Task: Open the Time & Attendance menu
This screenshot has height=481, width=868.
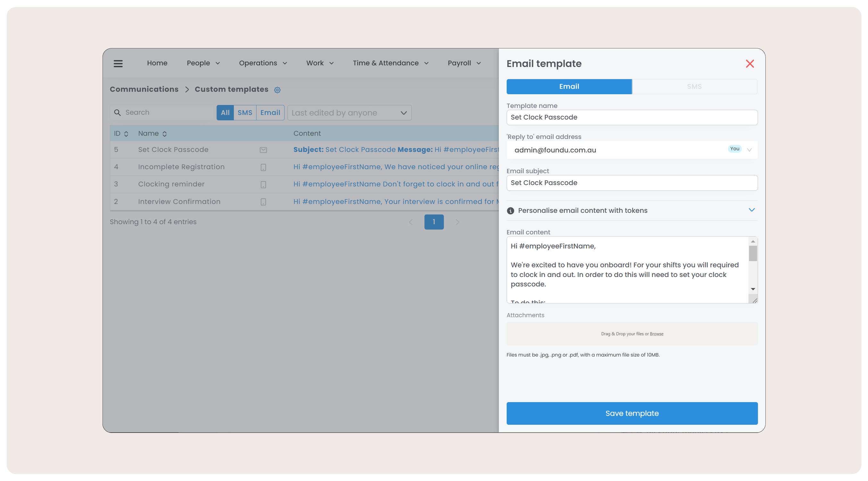Action: tap(390, 63)
